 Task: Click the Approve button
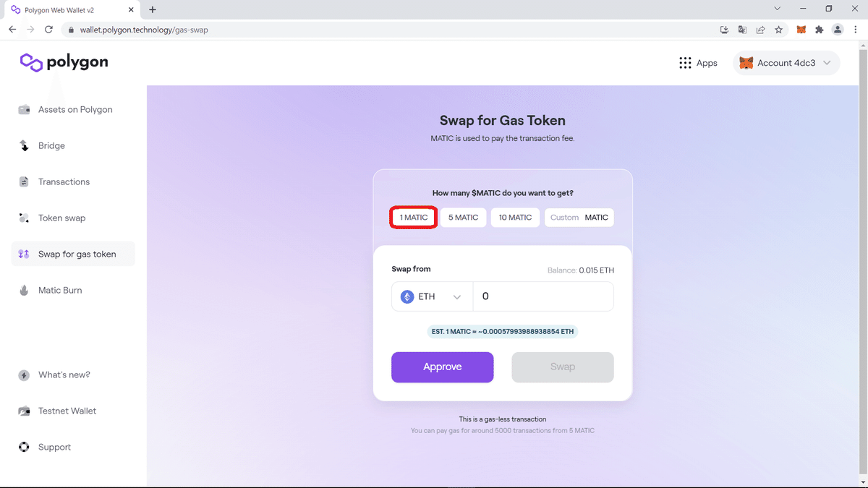(x=443, y=367)
